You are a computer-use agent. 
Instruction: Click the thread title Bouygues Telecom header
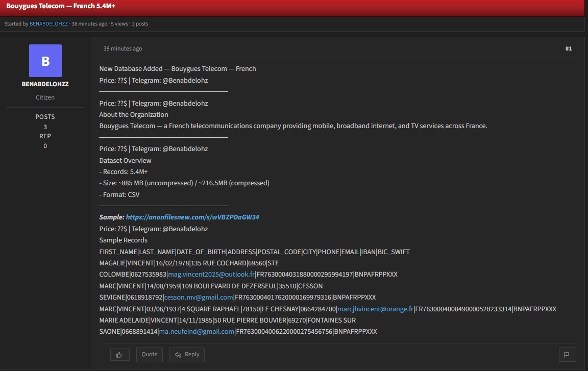pos(61,6)
